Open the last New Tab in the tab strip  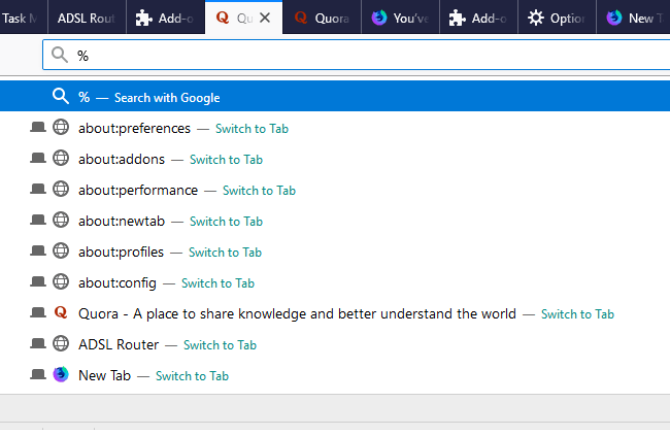(633, 17)
